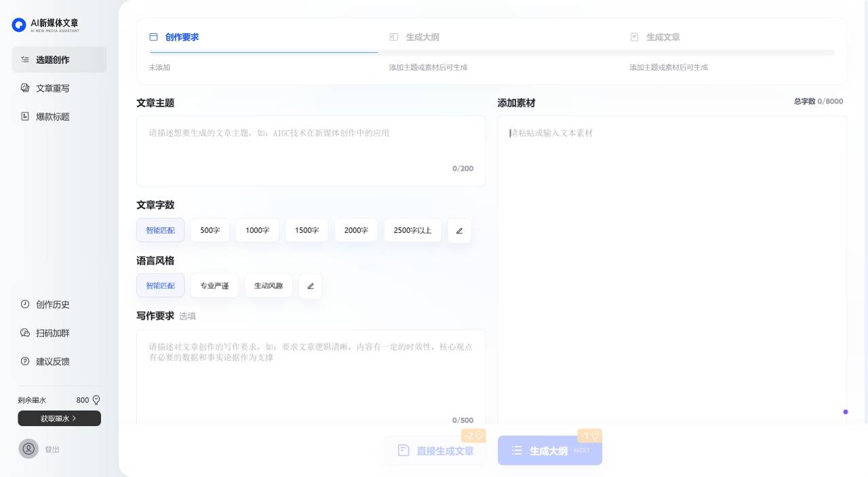868x477 pixels.
Task: Switch to the 生成文章 step tab
Action: (x=663, y=37)
